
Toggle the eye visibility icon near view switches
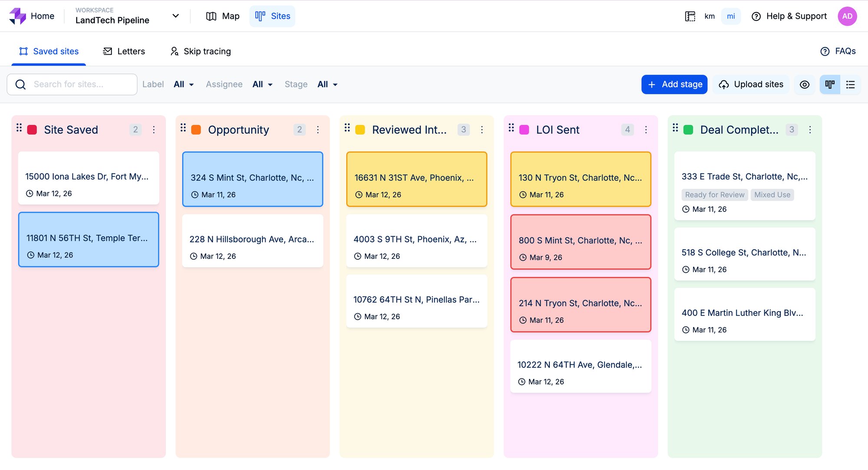(804, 84)
